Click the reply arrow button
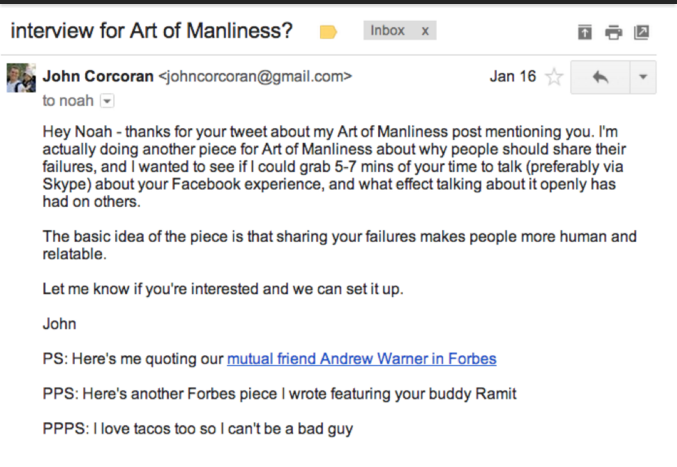Screen dimensions: 677x467 point(601,77)
